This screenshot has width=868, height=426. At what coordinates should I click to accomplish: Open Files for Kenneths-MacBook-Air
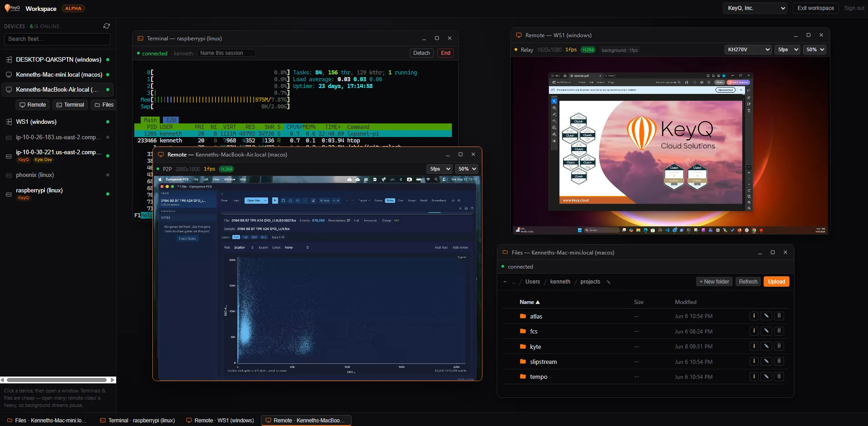(x=104, y=105)
